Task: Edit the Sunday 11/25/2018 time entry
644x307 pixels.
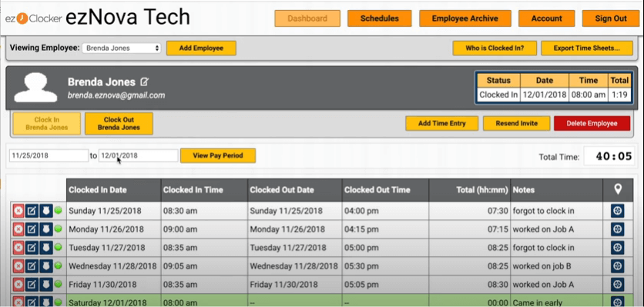Action: [32, 211]
